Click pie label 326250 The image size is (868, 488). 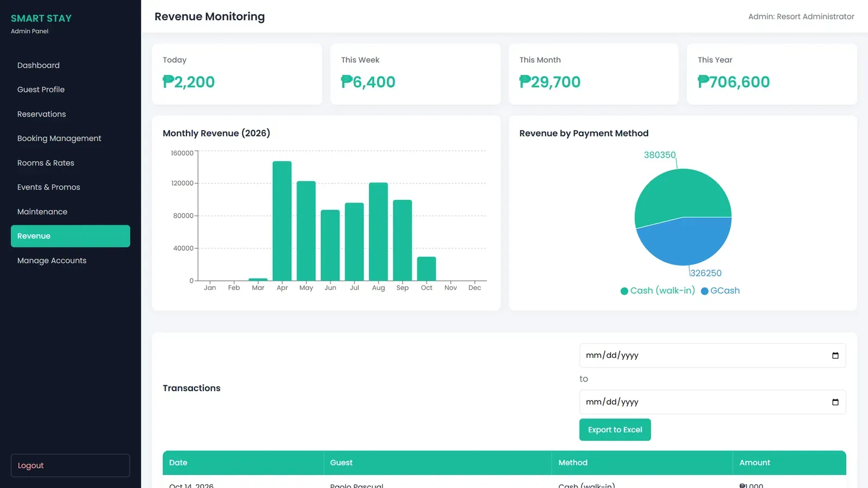(706, 274)
